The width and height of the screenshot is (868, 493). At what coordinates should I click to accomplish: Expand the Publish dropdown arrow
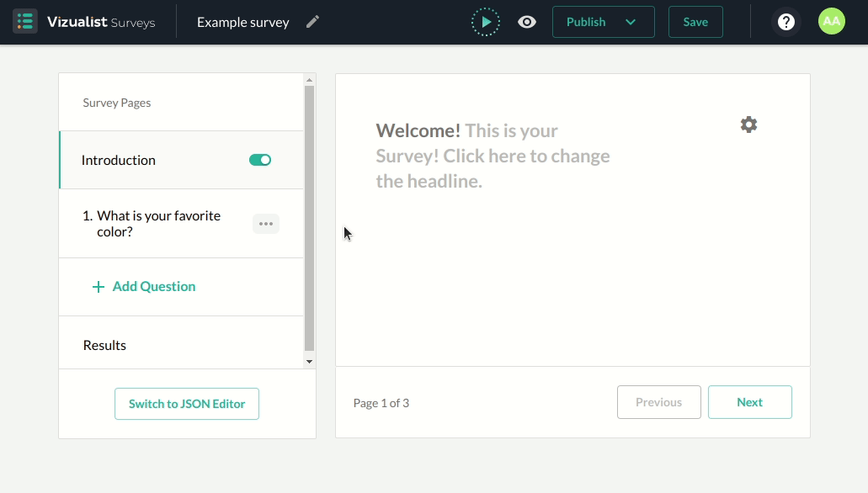click(631, 22)
